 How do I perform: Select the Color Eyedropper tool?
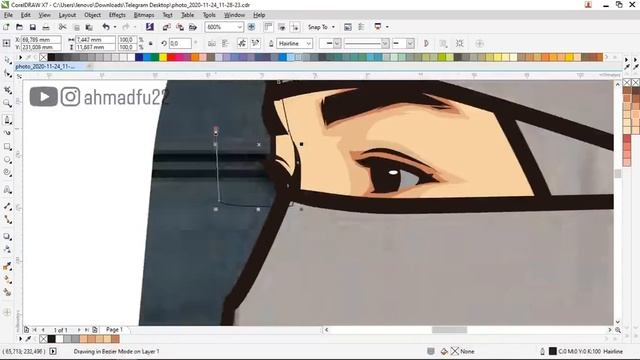(x=7, y=266)
